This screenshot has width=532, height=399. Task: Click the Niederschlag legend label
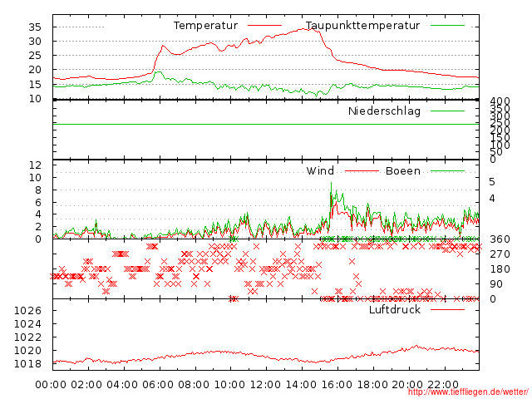(384, 111)
